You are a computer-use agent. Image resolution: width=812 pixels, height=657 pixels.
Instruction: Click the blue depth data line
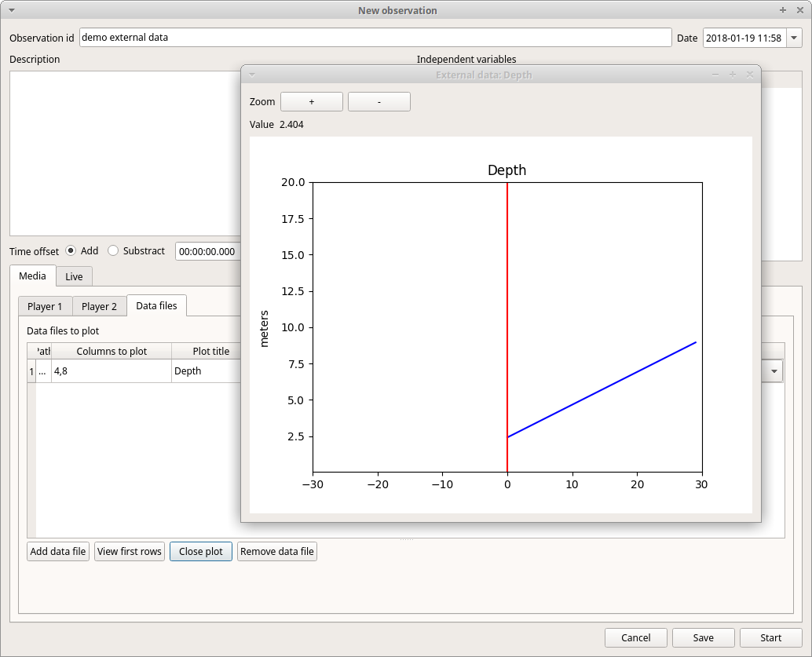(602, 389)
